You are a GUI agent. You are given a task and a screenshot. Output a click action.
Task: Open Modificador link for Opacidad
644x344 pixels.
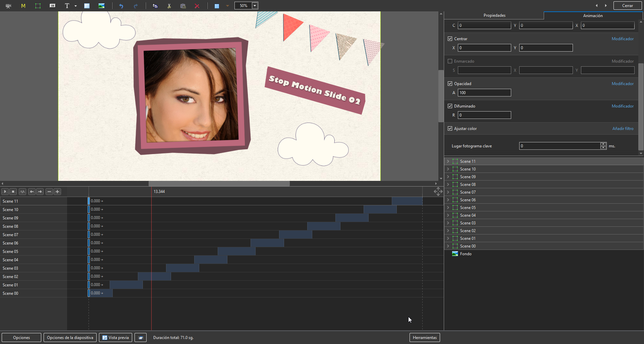(623, 84)
